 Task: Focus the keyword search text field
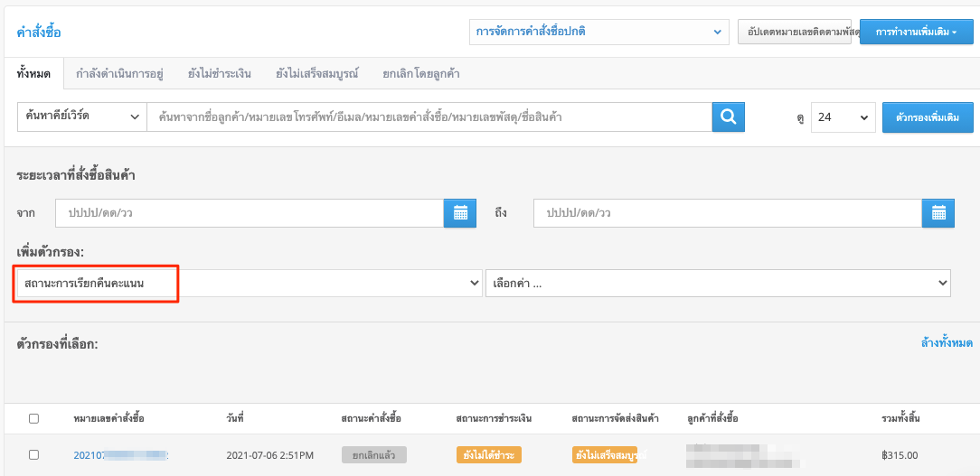tap(429, 117)
